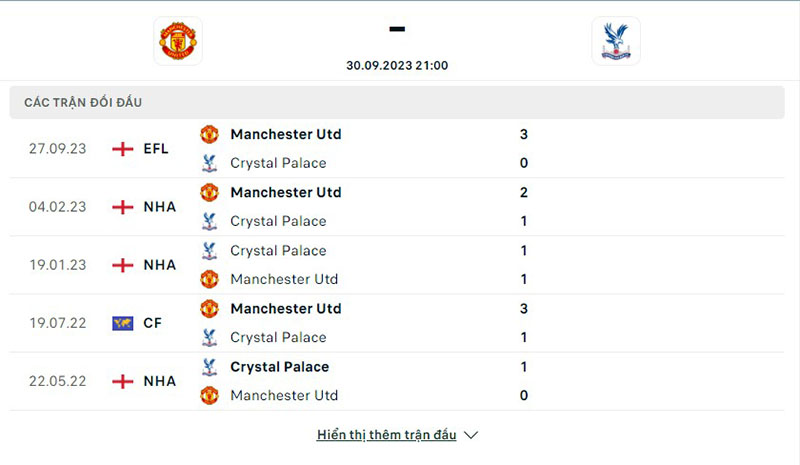Click the Manchester United crest in header
Screen dimensions: 800x465
click(178, 41)
